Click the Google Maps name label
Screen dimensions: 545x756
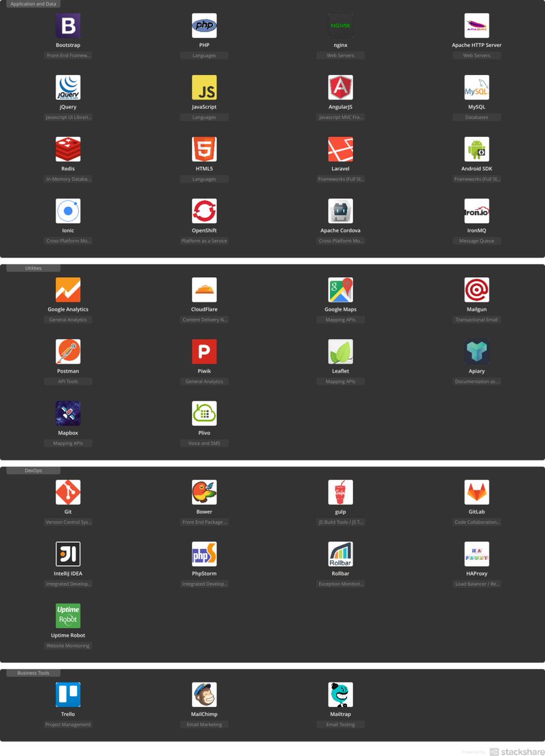(x=341, y=309)
